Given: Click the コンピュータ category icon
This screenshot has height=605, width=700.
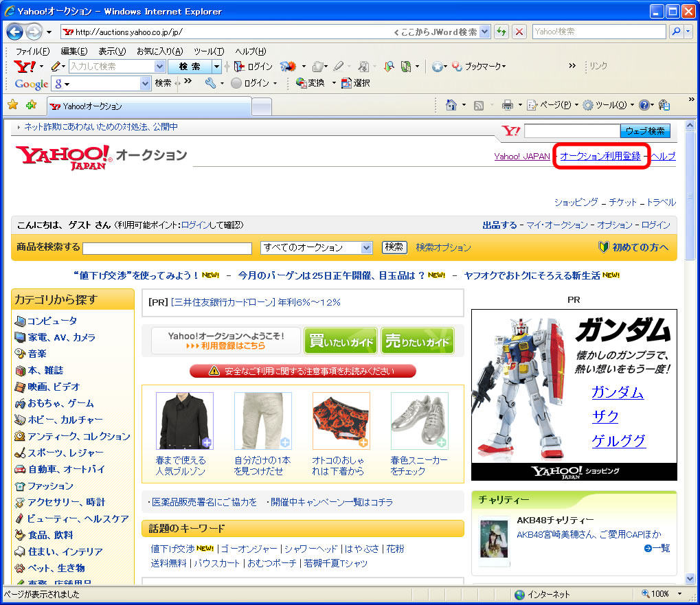Looking at the screenshot, I should tap(20, 321).
